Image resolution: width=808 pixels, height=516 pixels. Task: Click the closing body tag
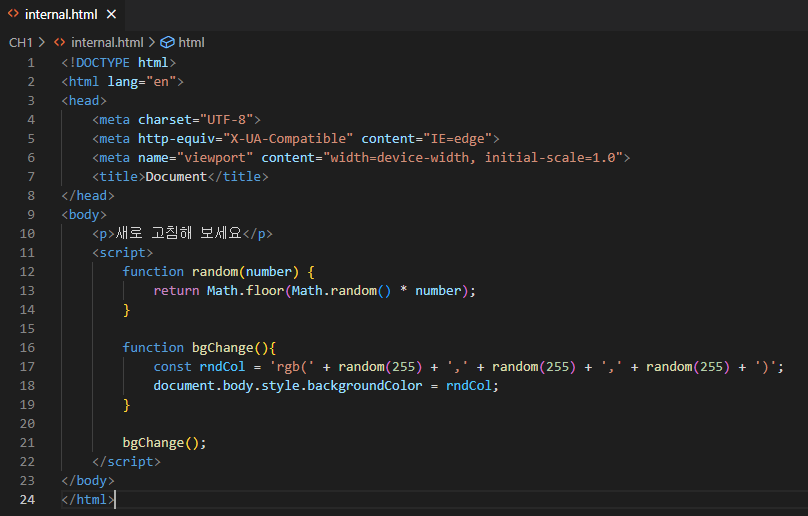pos(88,480)
